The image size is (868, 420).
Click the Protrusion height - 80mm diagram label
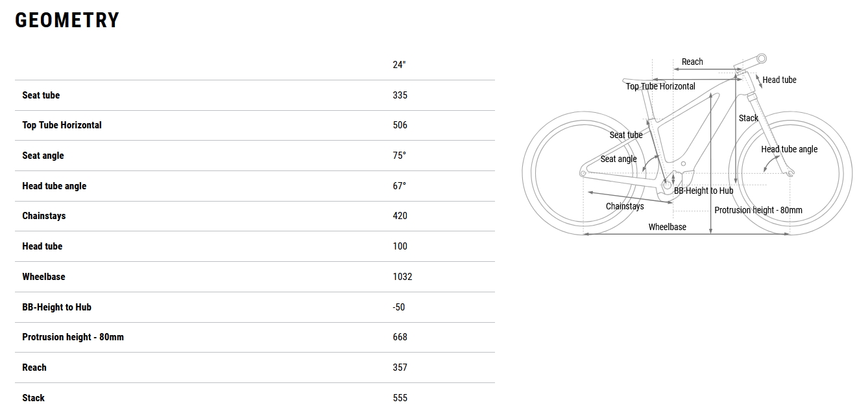758,210
